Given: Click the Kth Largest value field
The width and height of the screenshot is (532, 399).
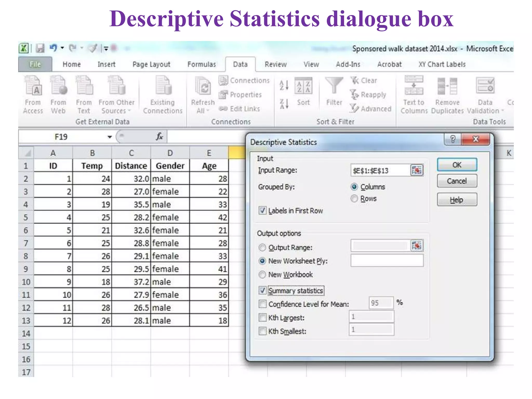Looking at the screenshot, I should click(371, 316).
